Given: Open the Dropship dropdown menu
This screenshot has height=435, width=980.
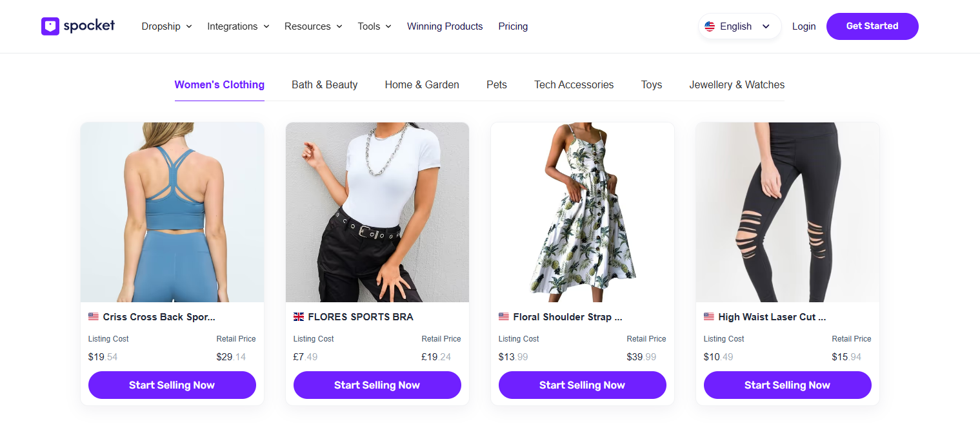Looking at the screenshot, I should 161,26.
